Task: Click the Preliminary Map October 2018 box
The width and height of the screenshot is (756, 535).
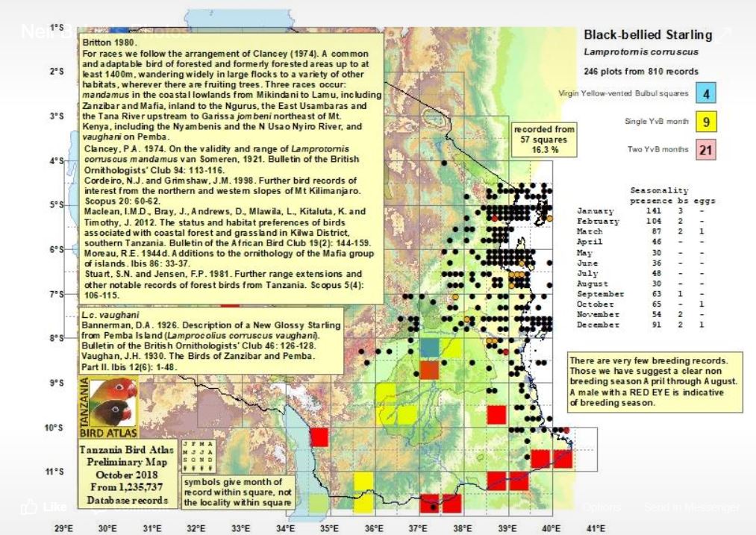Action: 128,474
